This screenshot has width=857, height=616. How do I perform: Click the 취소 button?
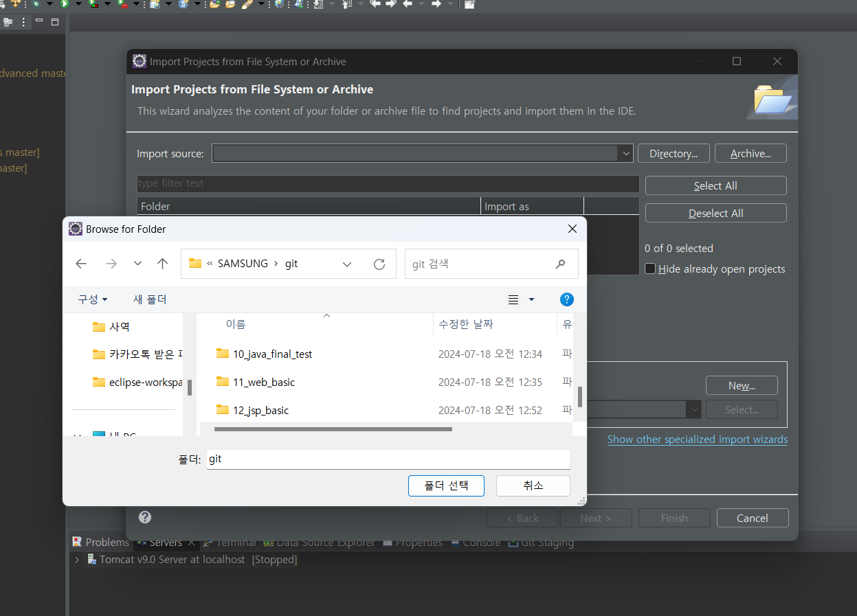[x=533, y=486]
